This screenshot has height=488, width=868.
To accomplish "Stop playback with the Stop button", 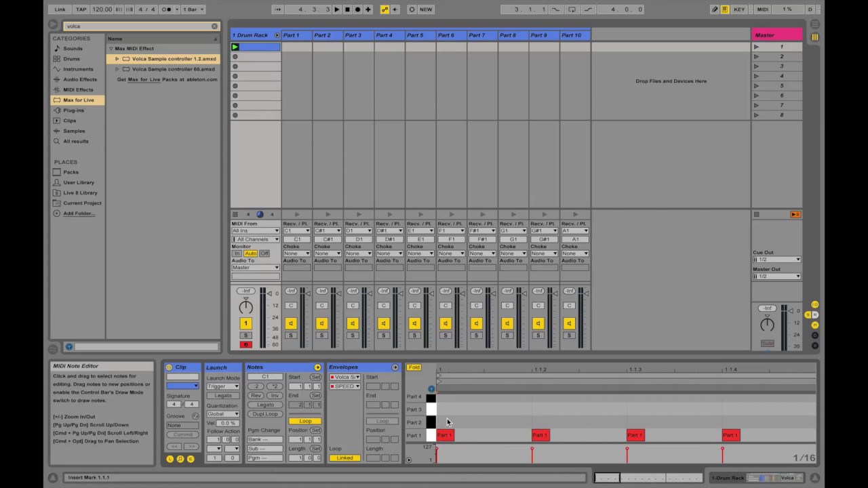I will (347, 9).
